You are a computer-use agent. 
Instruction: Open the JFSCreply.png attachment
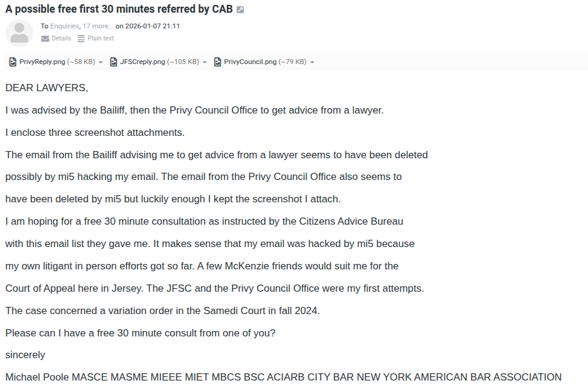pos(142,62)
